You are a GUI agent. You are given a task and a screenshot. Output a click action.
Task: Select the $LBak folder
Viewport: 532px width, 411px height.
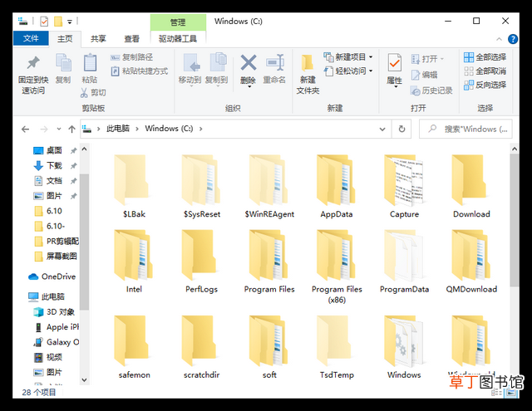tap(134, 186)
